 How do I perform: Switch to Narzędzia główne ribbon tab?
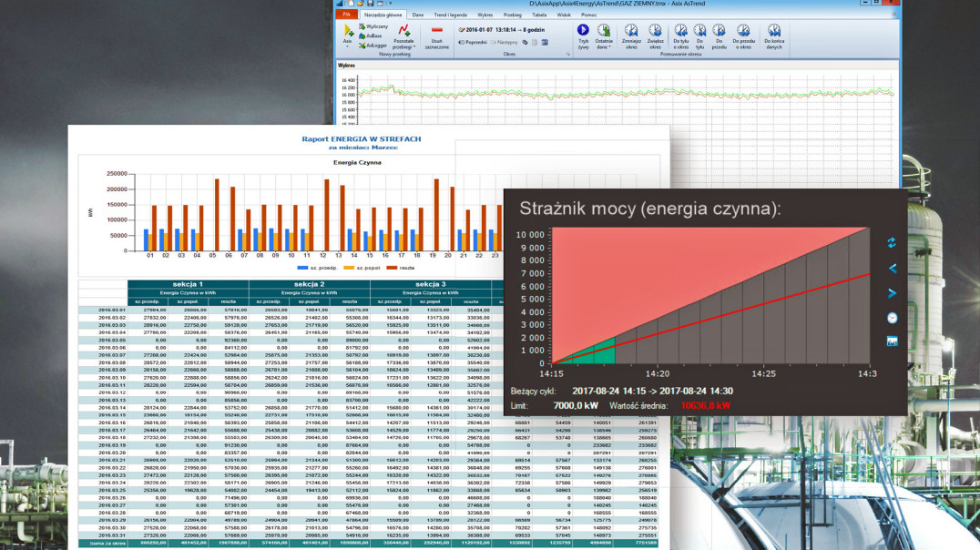383,15
